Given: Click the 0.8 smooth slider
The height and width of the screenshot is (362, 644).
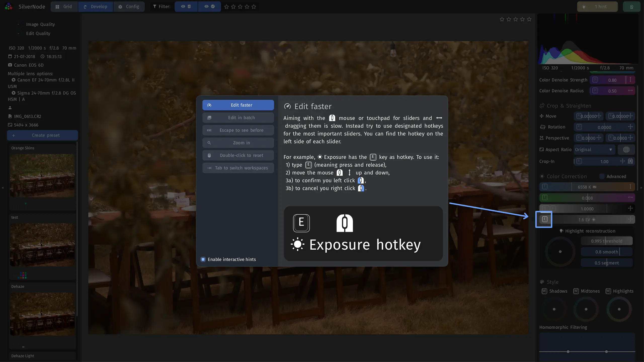Looking at the screenshot, I should pos(607,252).
